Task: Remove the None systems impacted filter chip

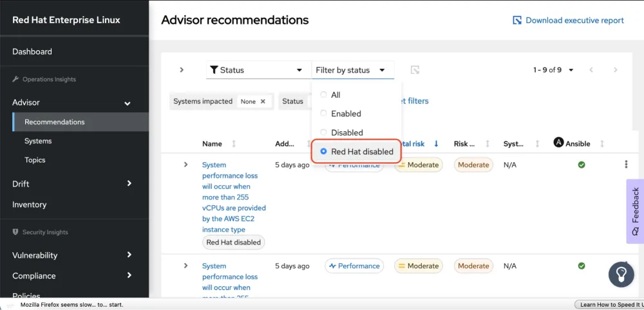Action: [263, 102]
